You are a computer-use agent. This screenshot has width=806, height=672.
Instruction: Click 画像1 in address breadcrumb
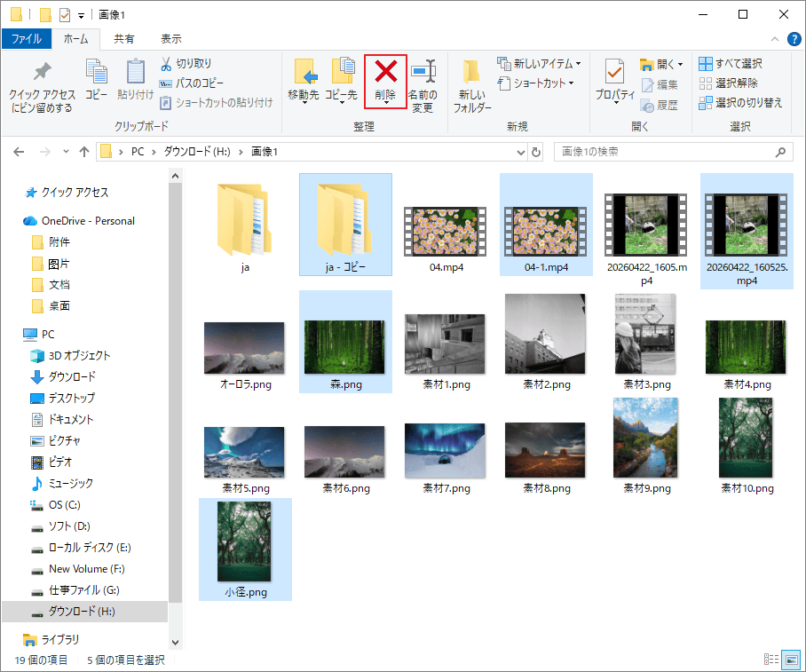point(265,152)
